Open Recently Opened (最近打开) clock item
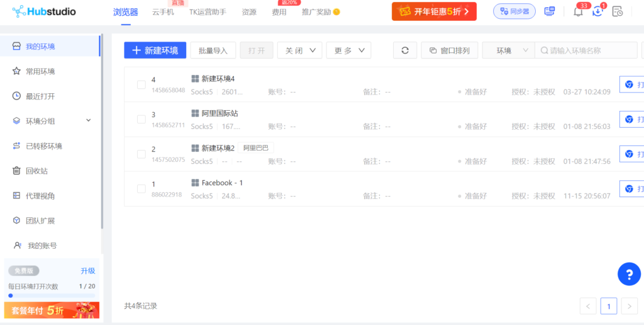Image resolution: width=644 pixels, height=325 pixels. (40, 96)
